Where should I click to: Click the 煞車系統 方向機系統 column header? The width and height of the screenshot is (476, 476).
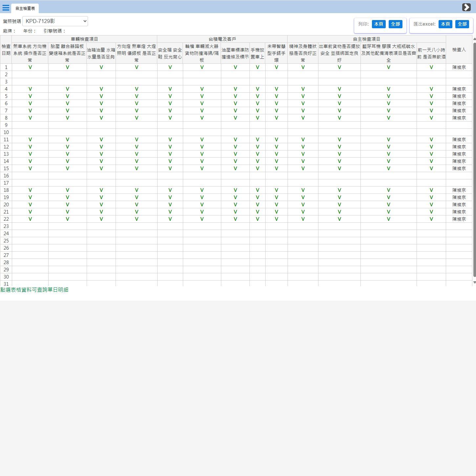pyautogui.click(x=30, y=53)
